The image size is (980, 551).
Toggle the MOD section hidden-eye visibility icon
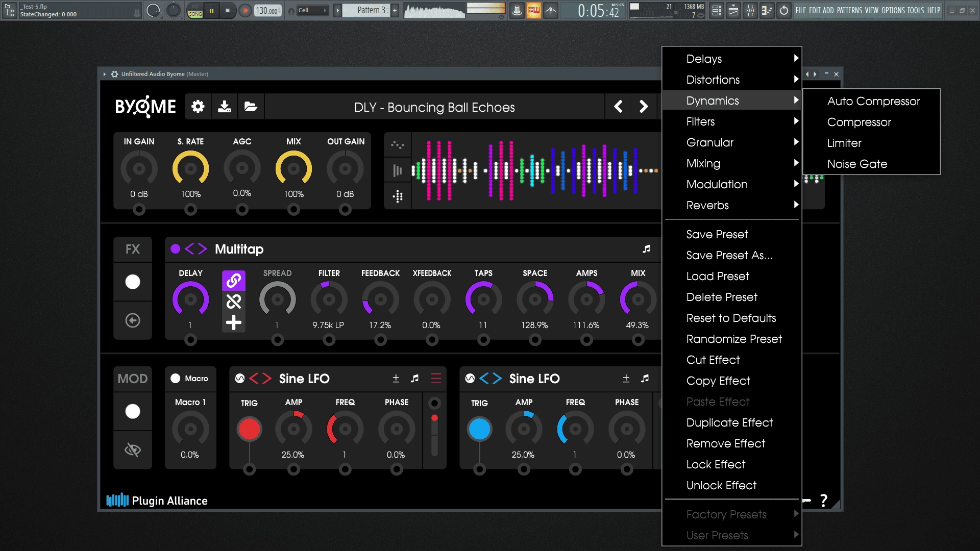[x=133, y=450]
